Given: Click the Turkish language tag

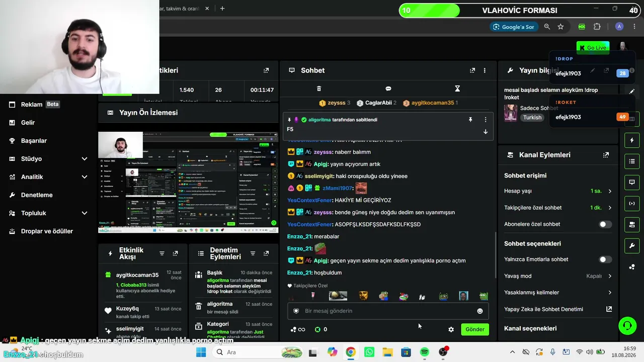Looking at the screenshot, I should 532,118.
